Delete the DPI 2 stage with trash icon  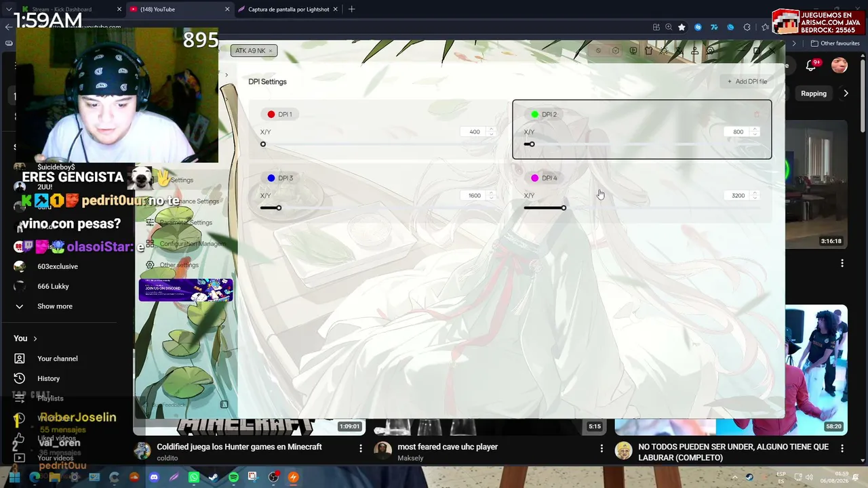pos(757,115)
